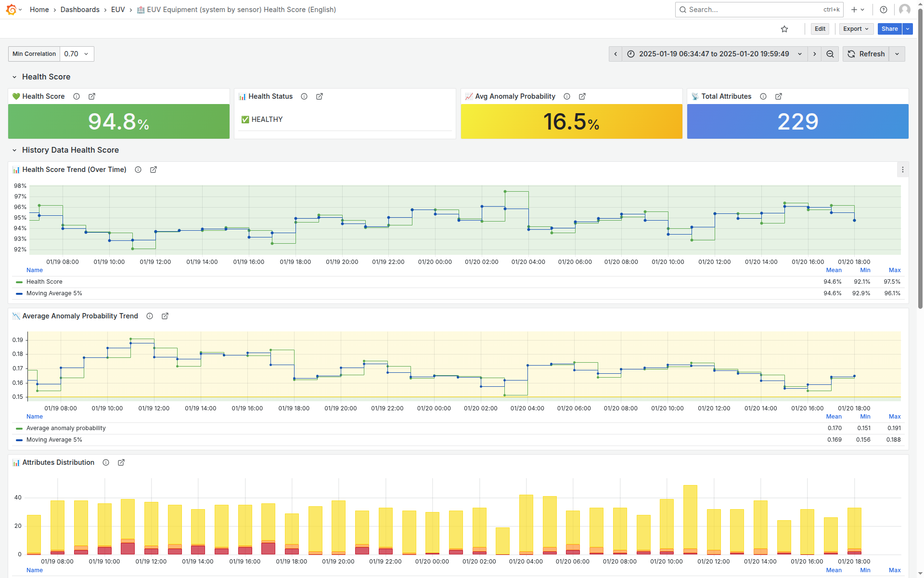Click the help icon in the top bar
924x578 pixels.
point(883,10)
